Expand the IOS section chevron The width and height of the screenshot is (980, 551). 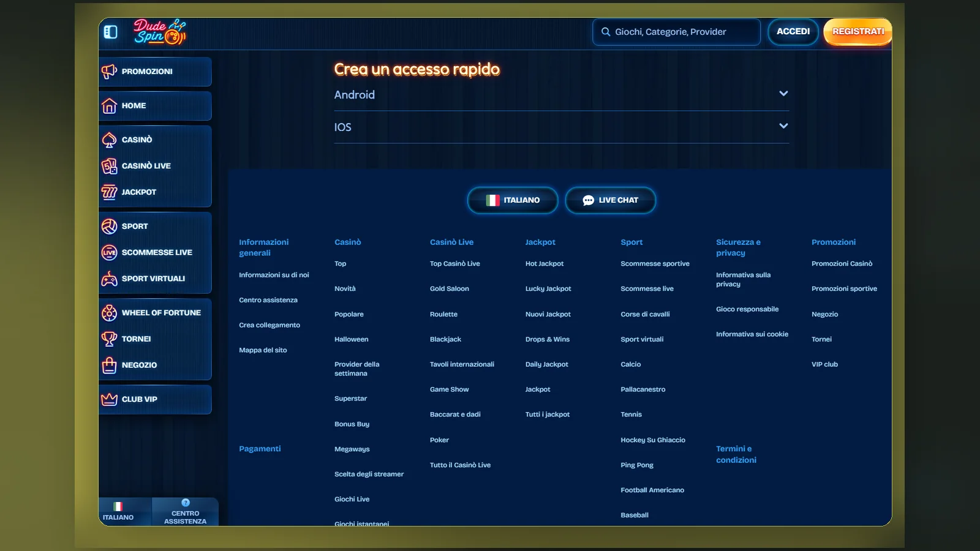783,126
